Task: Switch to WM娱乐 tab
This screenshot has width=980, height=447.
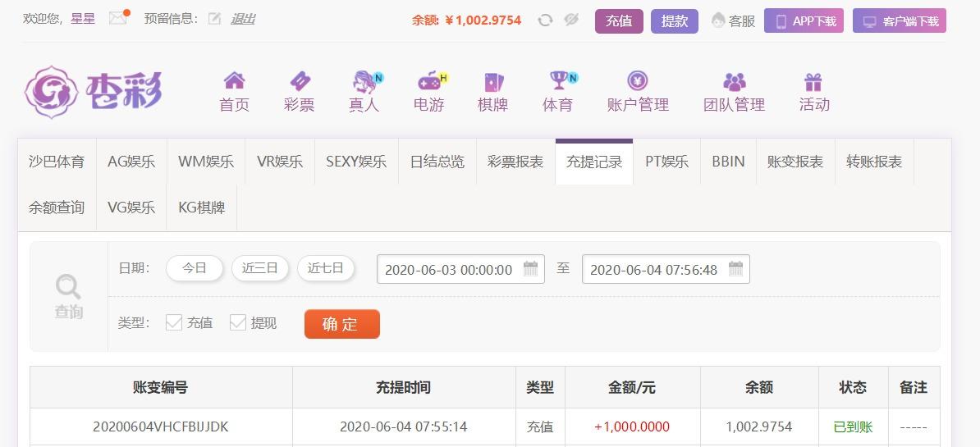Action: coord(206,162)
